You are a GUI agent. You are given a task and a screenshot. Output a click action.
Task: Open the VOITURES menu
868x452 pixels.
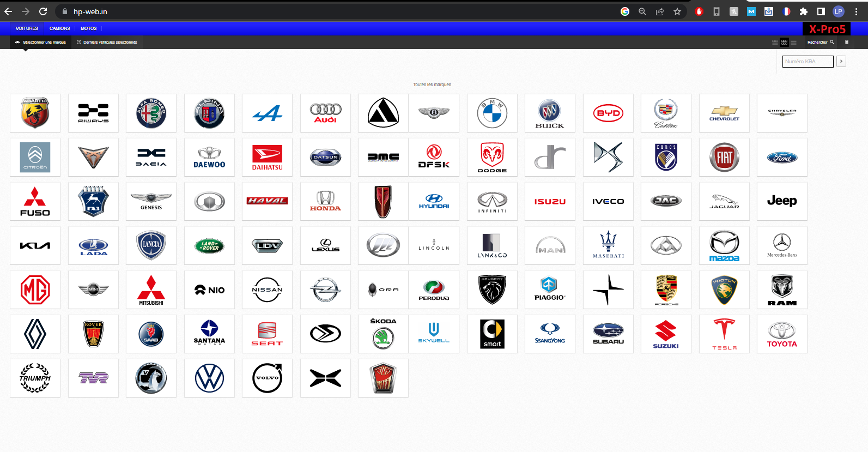pyautogui.click(x=27, y=28)
